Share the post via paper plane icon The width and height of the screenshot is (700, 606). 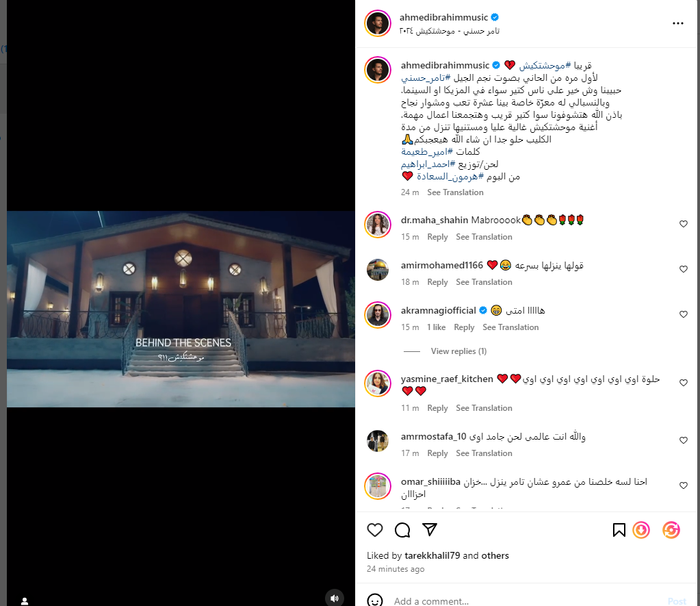(x=430, y=529)
